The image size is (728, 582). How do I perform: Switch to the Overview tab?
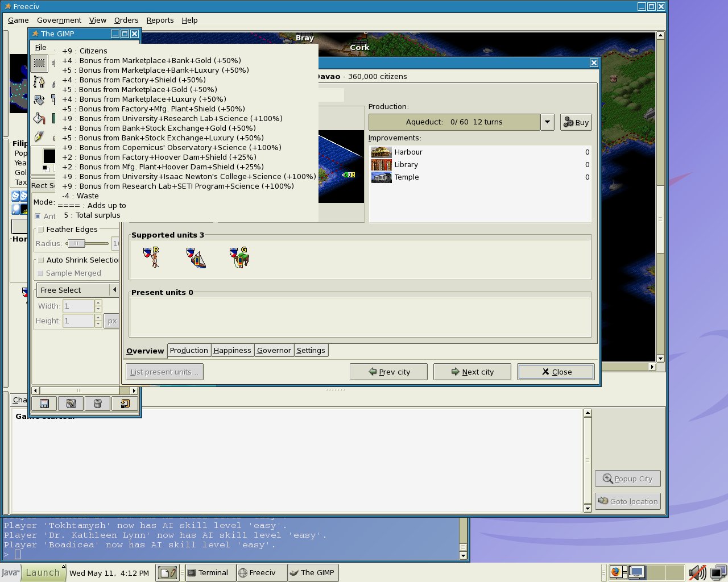145,351
